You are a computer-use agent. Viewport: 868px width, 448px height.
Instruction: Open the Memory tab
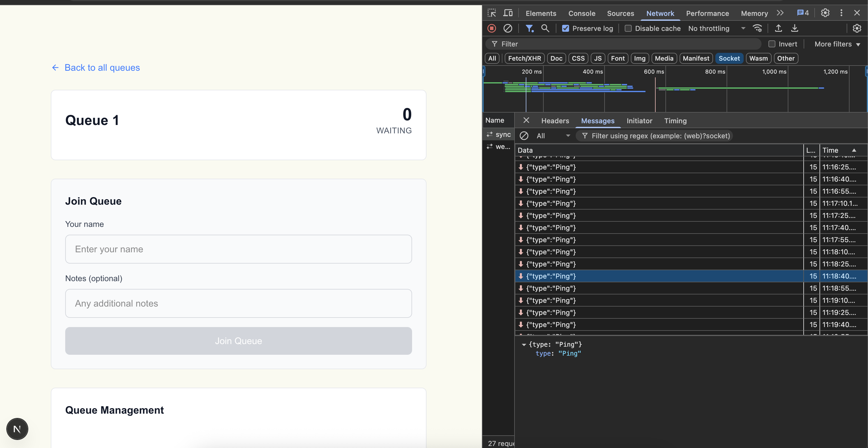coord(754,14)
